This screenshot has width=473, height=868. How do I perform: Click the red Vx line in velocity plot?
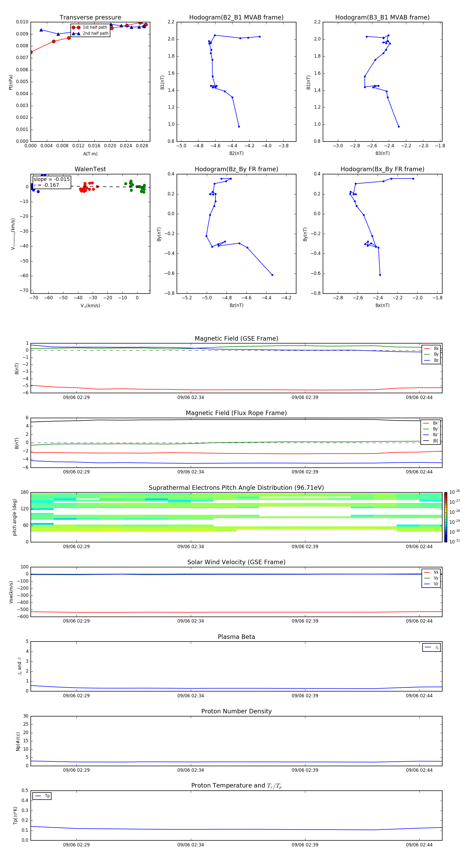click(236, 612)
